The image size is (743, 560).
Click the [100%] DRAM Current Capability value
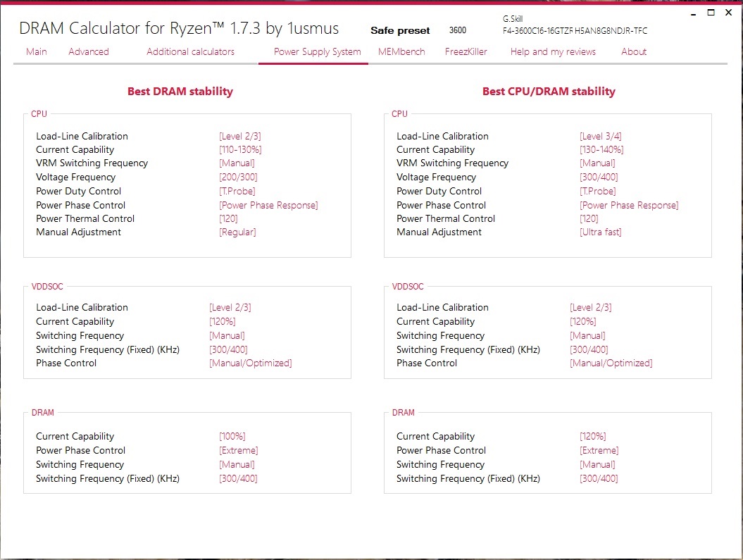coord(232,436)
